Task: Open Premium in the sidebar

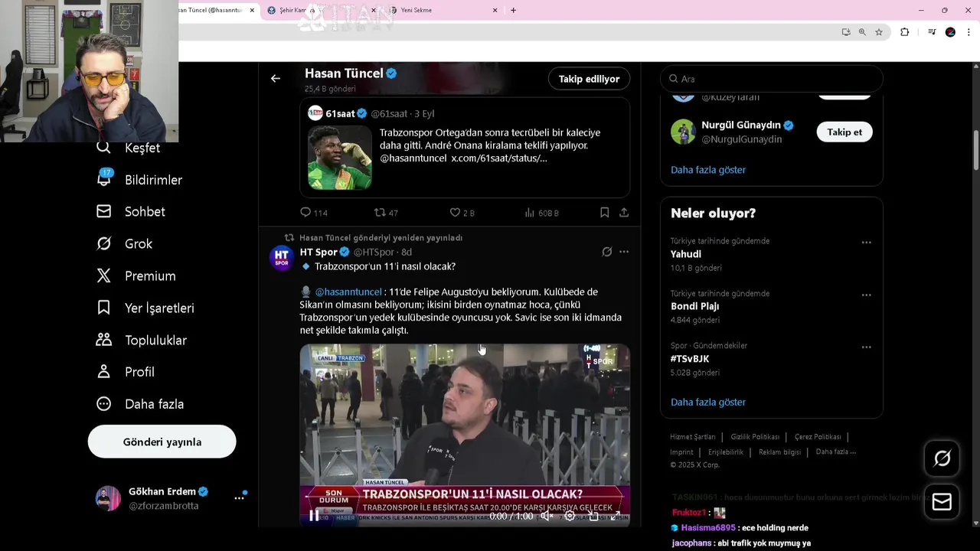Action: pyautogui.click(x=136, y=276)
